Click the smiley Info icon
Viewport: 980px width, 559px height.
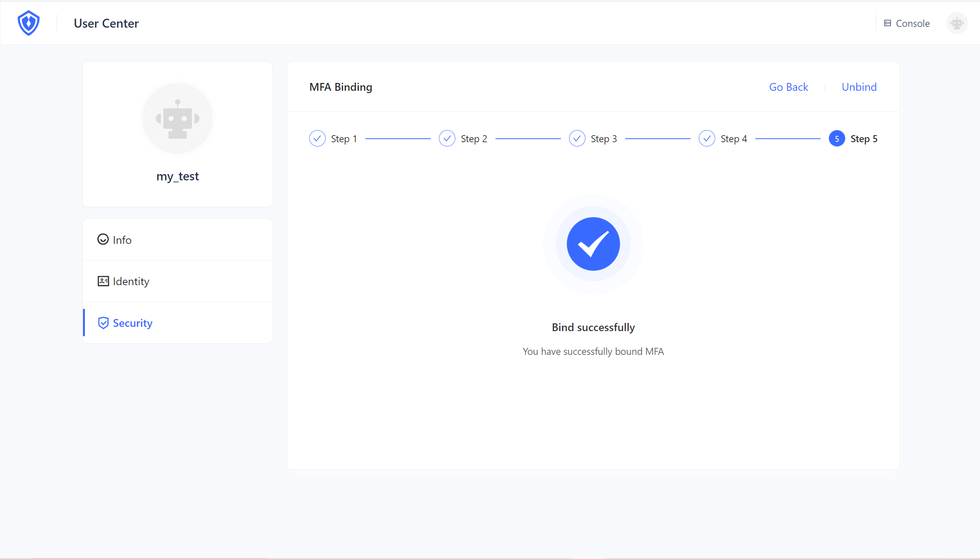(103, 239)
